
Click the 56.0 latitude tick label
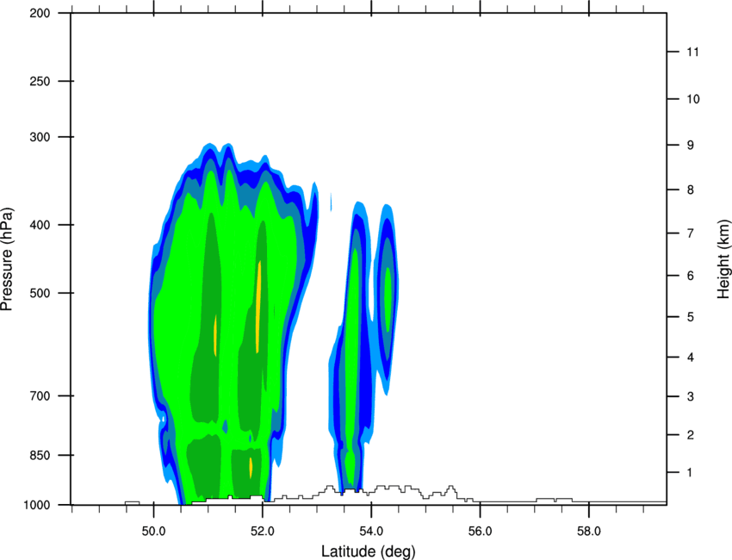pyautogui.click(x=480, y=532)
